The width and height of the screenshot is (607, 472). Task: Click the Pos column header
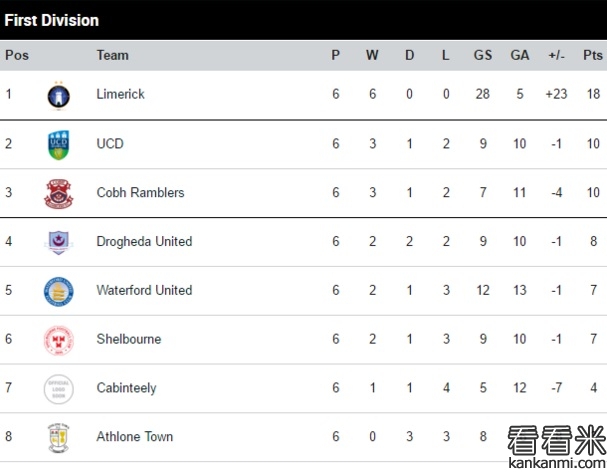tap(17, 55)
